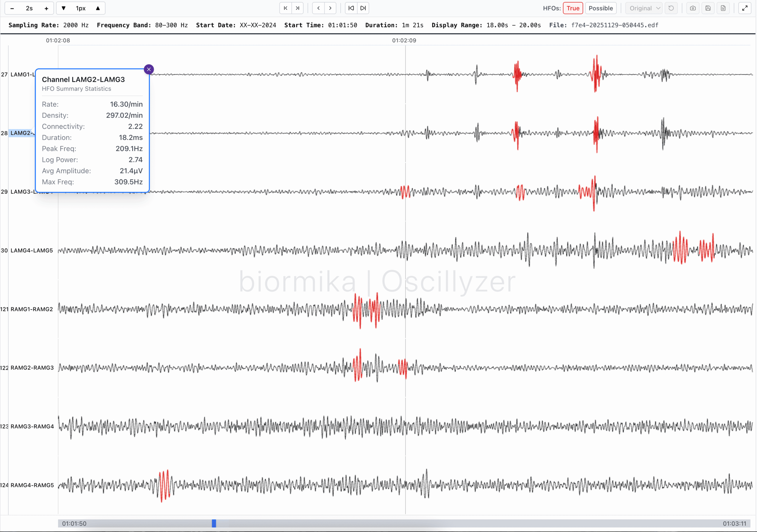Close the HFO Summary Statistics popup
This screenshot has width=757, height=532.
149,69
